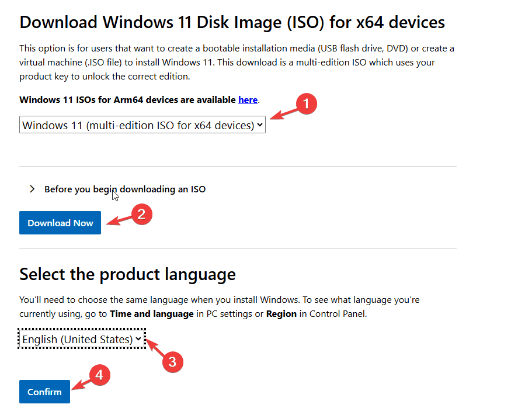Viewport: 532px width, 411px height.
Task: Click the Download Now button
Action: pos(60,223)
